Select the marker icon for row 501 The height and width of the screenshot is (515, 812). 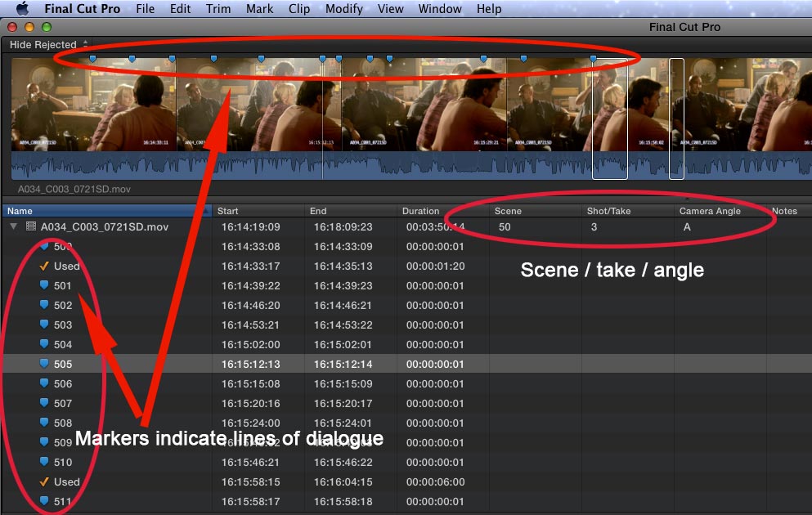pyautogui.click(x=44, y=285)
